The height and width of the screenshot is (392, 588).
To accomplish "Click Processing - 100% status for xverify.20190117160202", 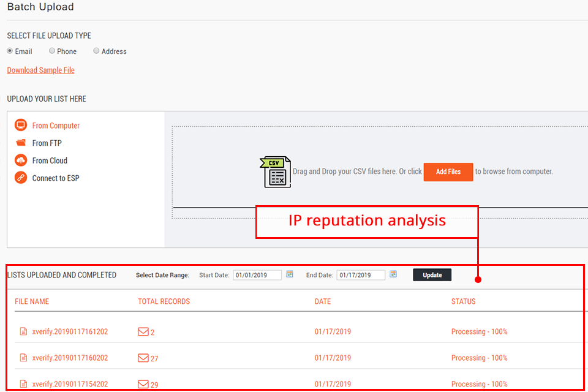I will [x=479, y=358].
